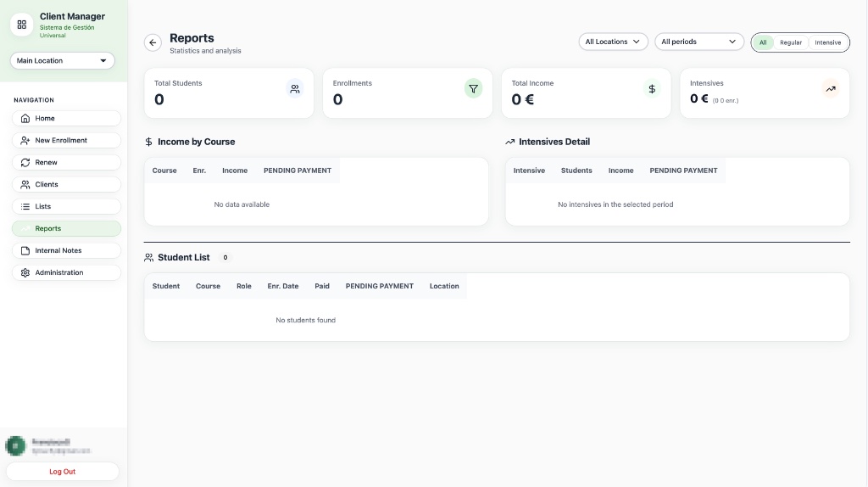Click the back arrow next to Reports
Image resolution: width=868 pixels, height=487 pixels.
point(153,42)
